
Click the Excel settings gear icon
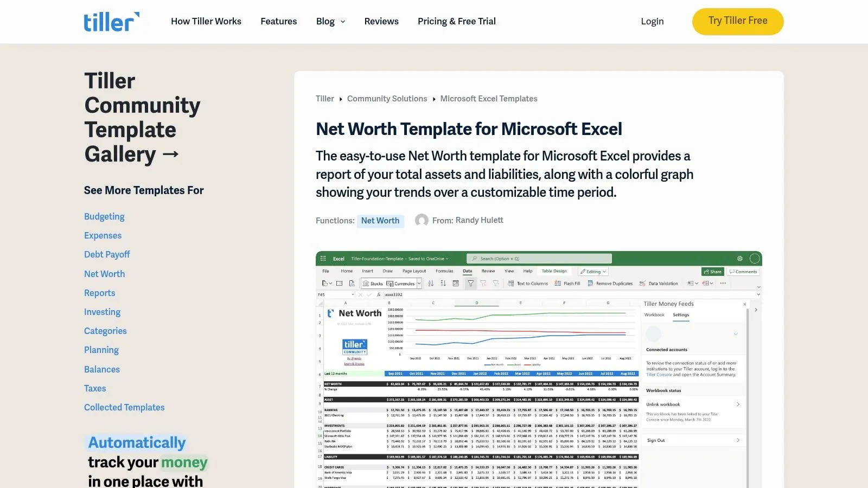(739, 259)
